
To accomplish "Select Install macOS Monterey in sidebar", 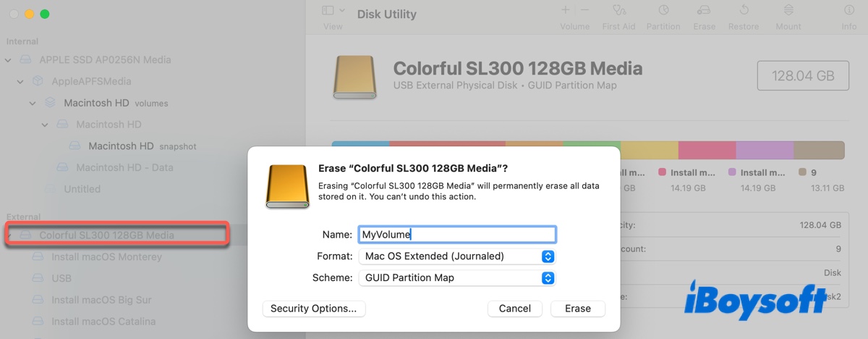I will [106, 257].
